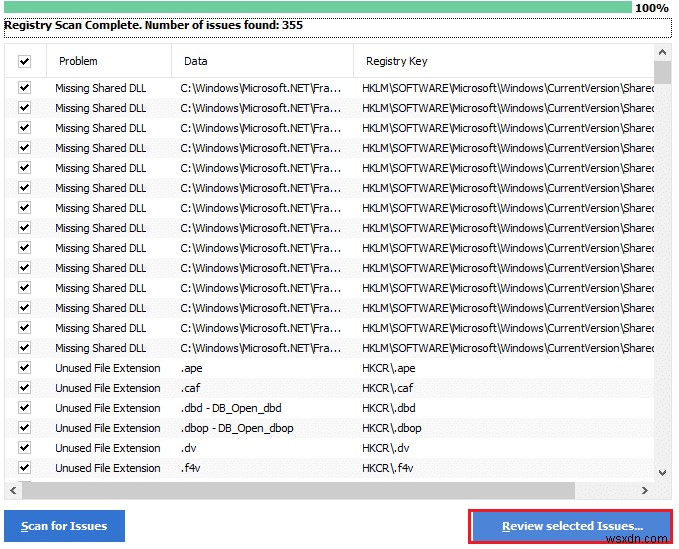
Task: Uncheck the .dbd Unused File Extension checkbox
Action: [x=25, y=408]
